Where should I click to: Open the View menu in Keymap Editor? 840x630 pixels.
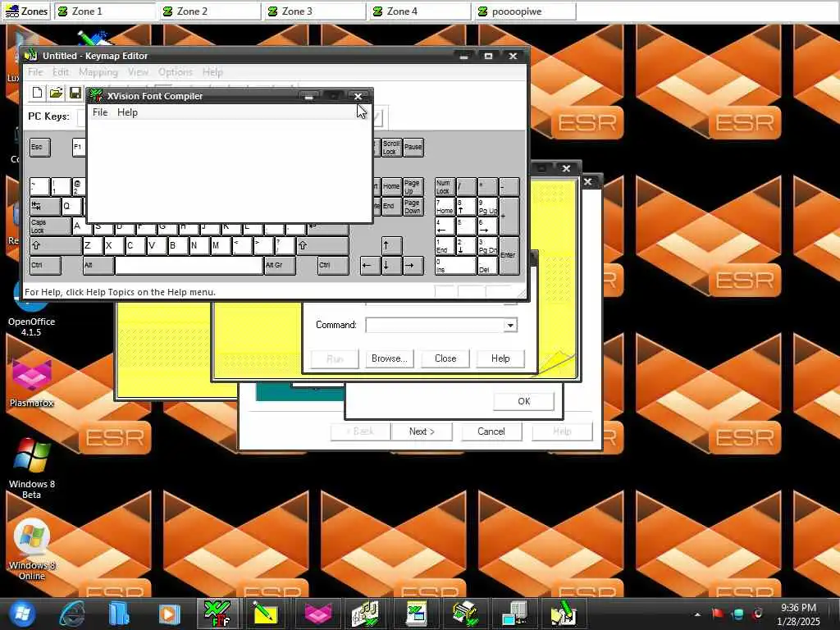click(x=138, y=72)
